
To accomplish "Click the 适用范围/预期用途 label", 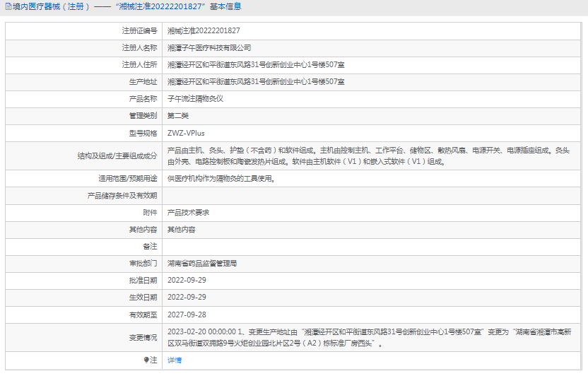I will 128,179.
